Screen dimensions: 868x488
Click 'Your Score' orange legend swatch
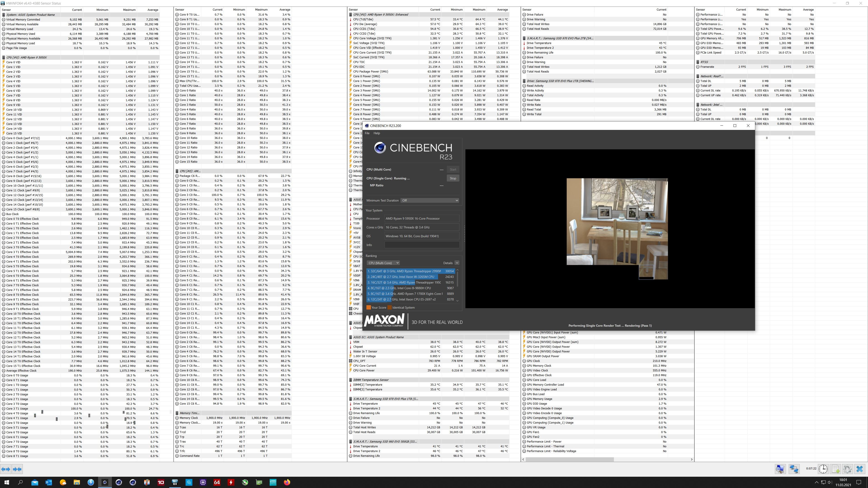(369, 307)
